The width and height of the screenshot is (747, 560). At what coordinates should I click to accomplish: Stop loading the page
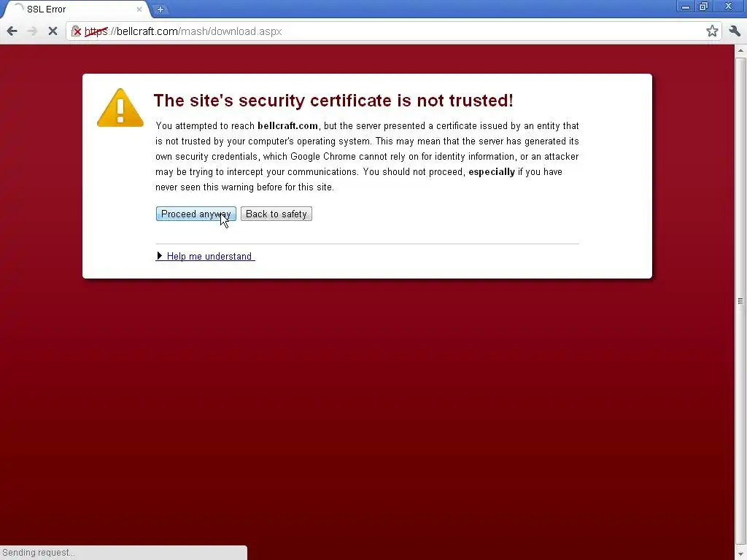(53, 31)
